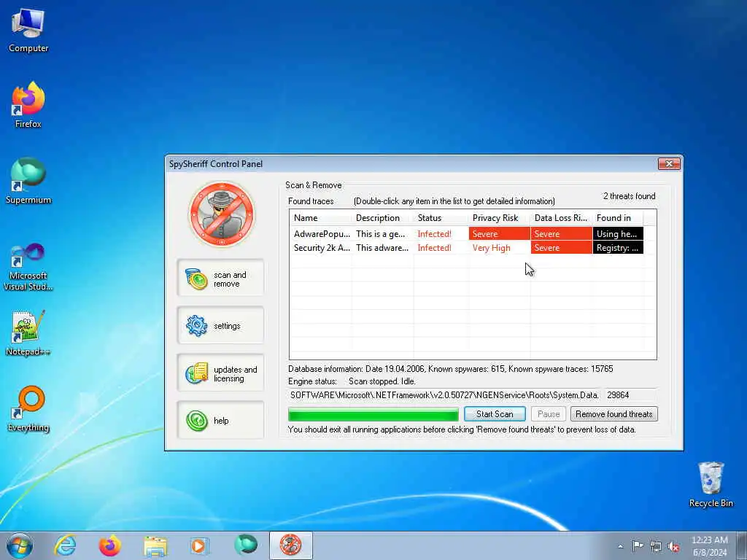747x560 pixels.
Task: Click the Severe privacy risk cell
Action: click(499, 234)
